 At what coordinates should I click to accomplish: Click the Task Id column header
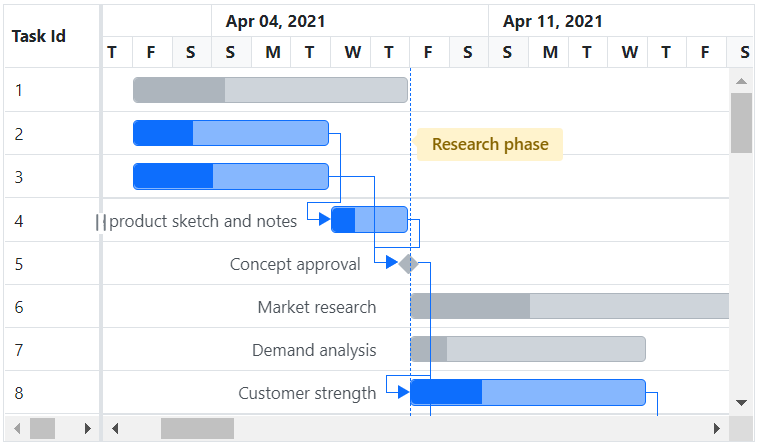coord(39,36)
